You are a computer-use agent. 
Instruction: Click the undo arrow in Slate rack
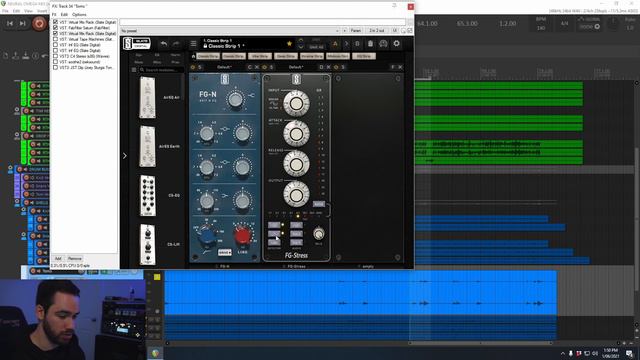pos(164,44)
